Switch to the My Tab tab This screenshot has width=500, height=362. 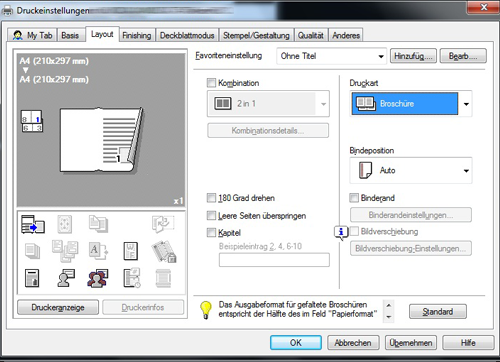coord(32,35)
